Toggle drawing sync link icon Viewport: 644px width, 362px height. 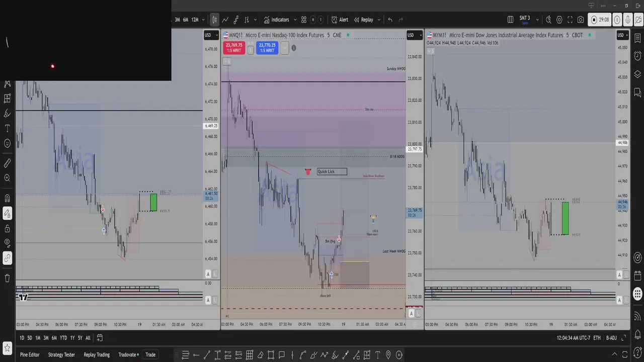[7, 258]
